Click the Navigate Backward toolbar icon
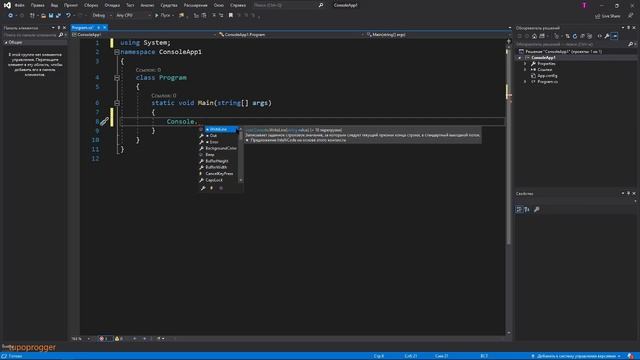This screenshot has height=360, width=640. 10,16
